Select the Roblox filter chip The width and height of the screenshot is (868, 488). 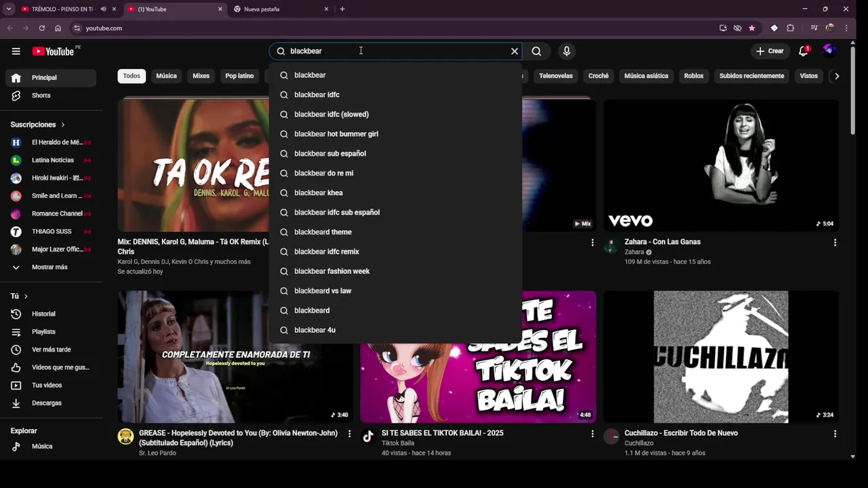pyautogui.click(x=694, y=76)
